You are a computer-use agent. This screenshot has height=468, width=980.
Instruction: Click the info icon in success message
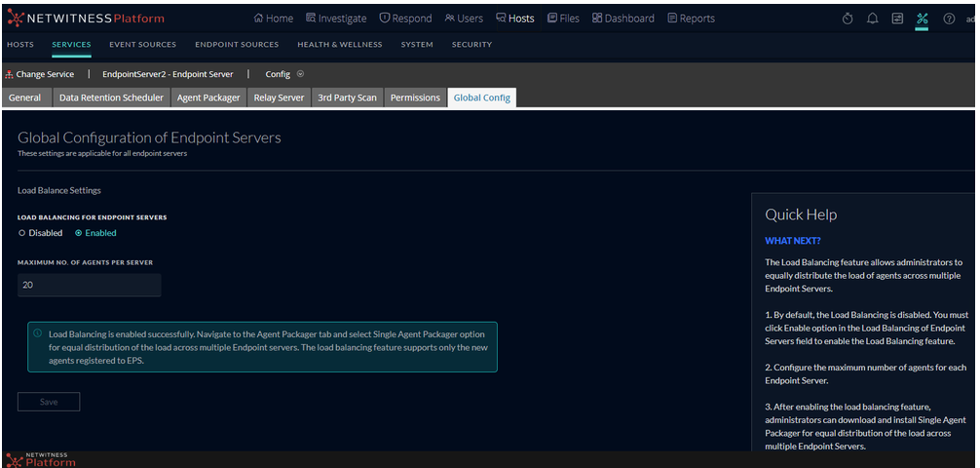pos(38,333)
